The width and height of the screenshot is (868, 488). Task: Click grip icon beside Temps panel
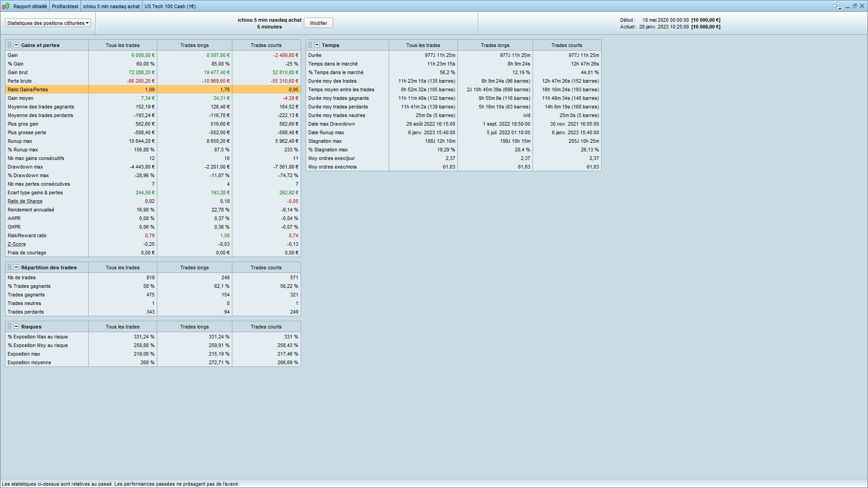pyautogui.click(x=310, y=45)
